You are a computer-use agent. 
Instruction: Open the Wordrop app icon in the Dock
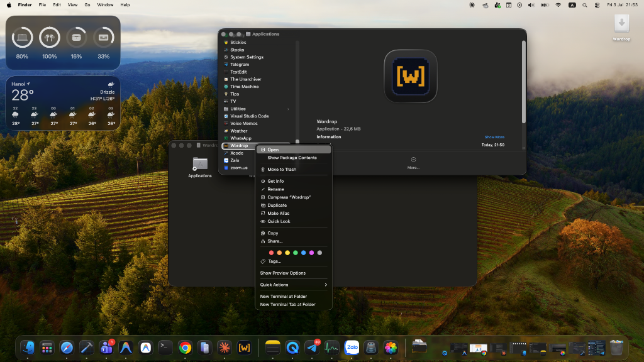point(245,348)
